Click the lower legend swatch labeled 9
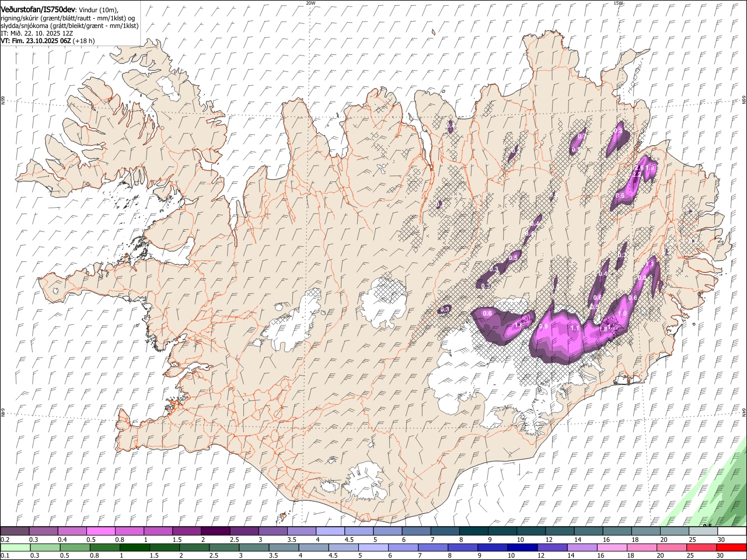 click(x=494, y=547)
